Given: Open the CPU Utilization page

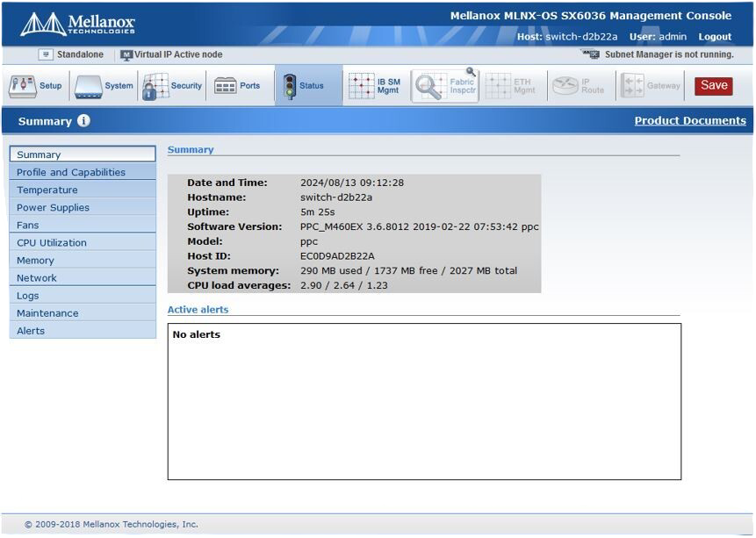Looking at the screenshot, I should tap(83, 242).
